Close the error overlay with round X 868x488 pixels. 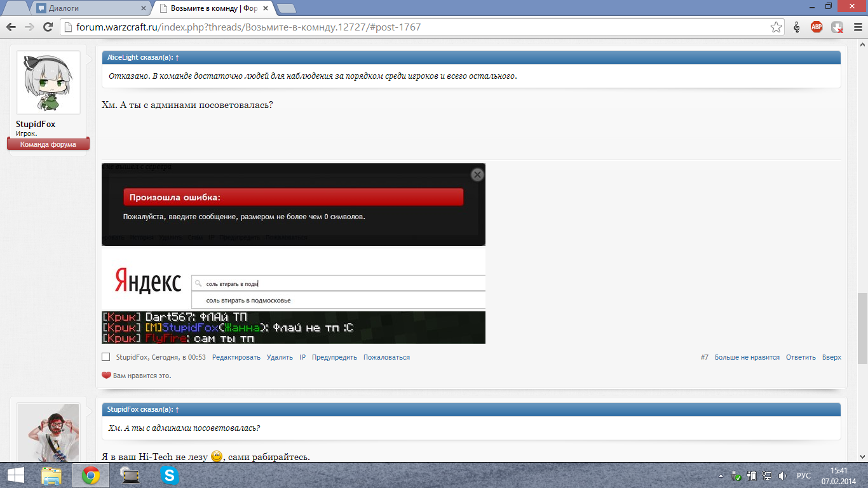coord(477,174)
